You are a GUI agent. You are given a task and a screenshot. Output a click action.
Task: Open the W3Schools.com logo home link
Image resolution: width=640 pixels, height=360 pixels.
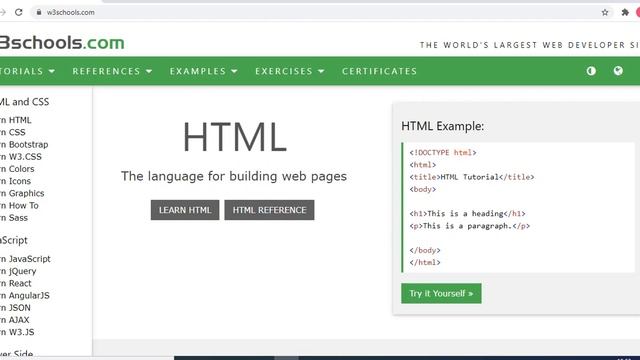pyautogui.click(x=62, y=43)
